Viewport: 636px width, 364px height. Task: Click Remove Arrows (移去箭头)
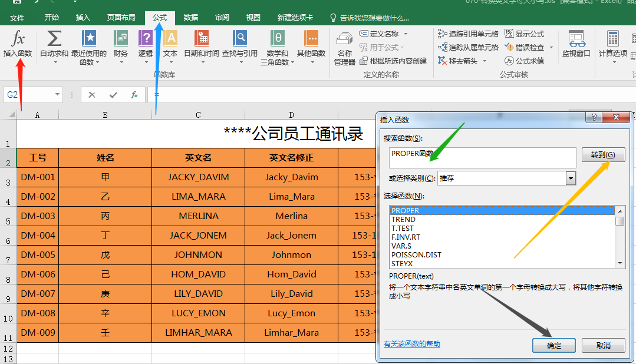pyautogui.click(x=457, y=61)
